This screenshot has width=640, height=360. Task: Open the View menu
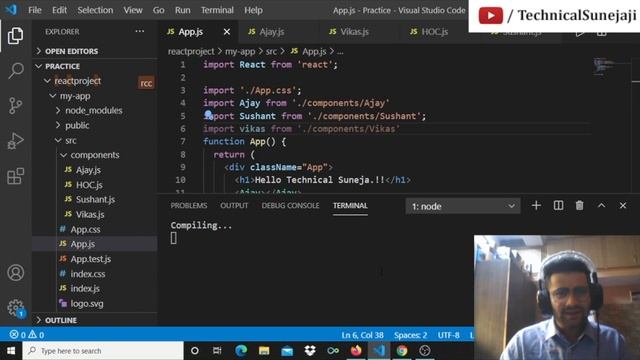[133, 10]
